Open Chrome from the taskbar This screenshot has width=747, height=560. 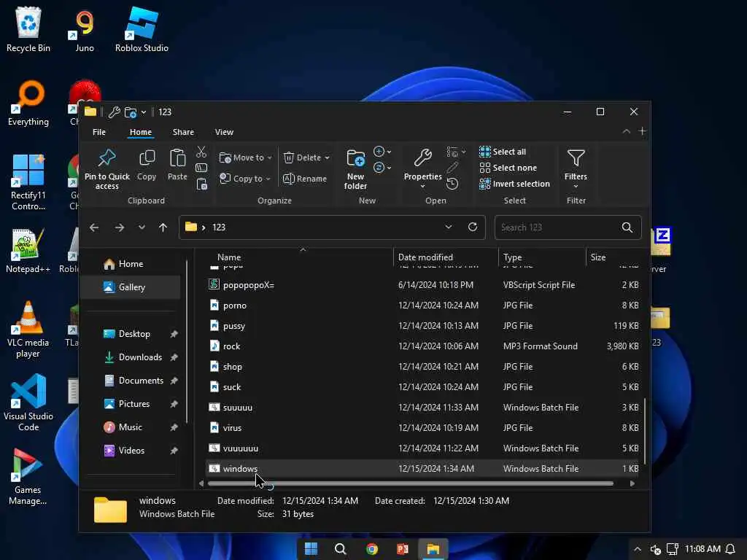(x=371, y=549)
